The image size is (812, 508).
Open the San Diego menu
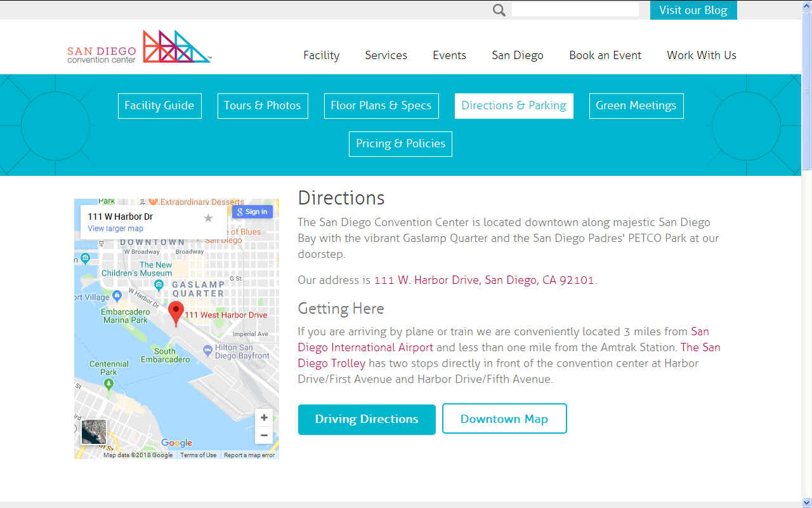pos(518,55)
